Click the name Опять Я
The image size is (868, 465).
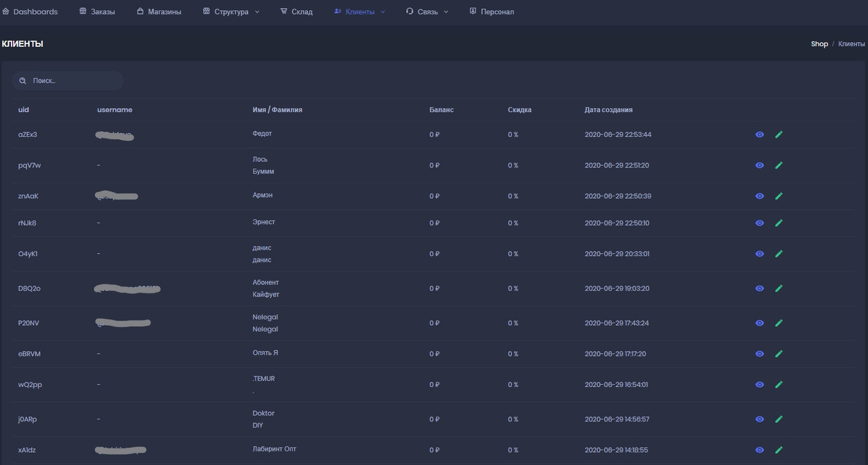[x=265, y=353]
